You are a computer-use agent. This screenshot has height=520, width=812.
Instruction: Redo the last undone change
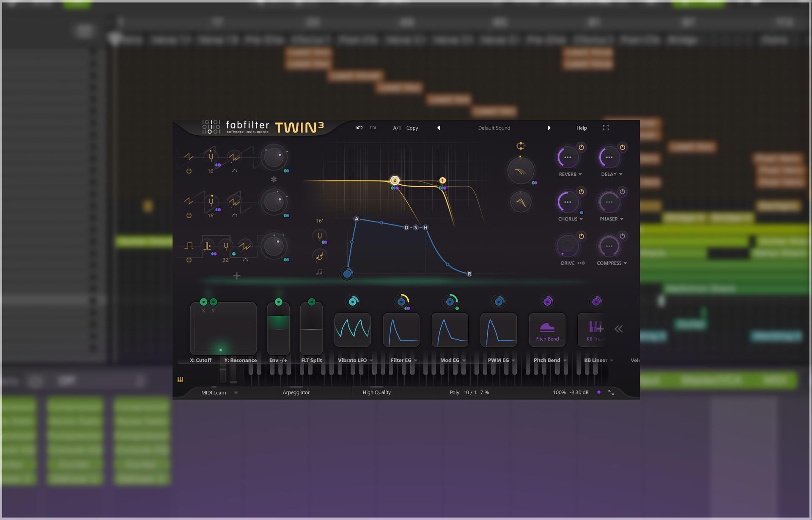373,128
